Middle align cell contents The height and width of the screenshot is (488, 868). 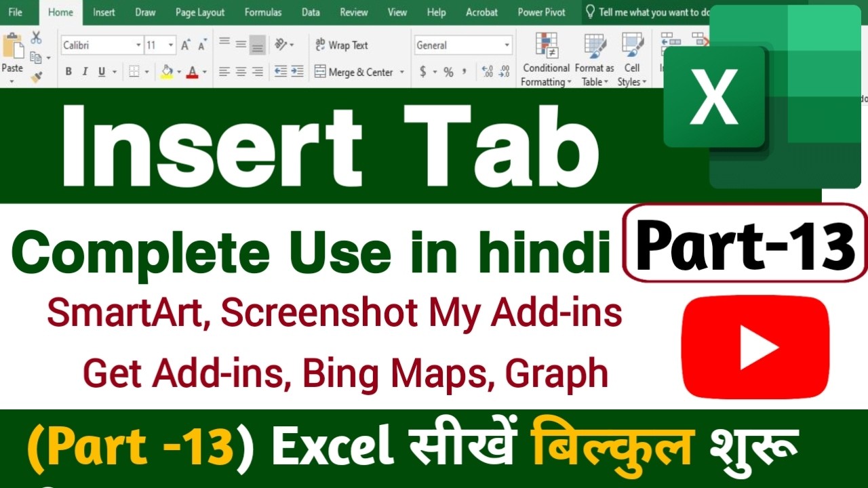pos(241,44)
